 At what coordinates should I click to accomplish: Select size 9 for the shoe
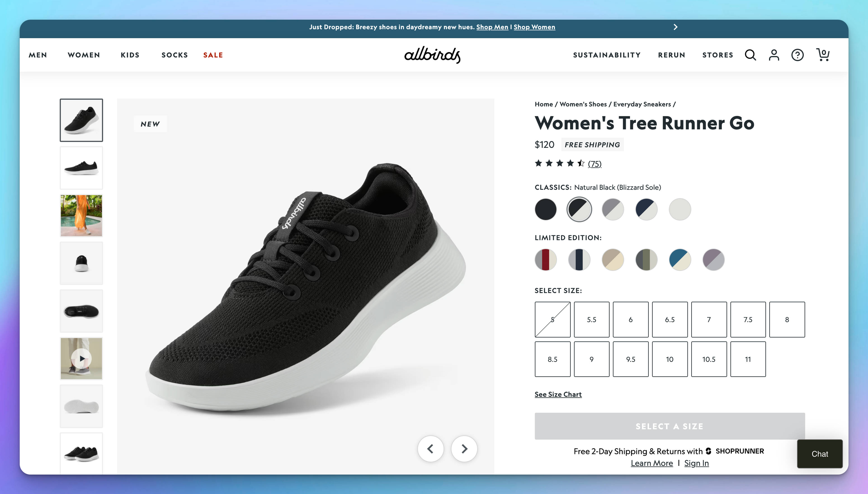click(591, 359)
